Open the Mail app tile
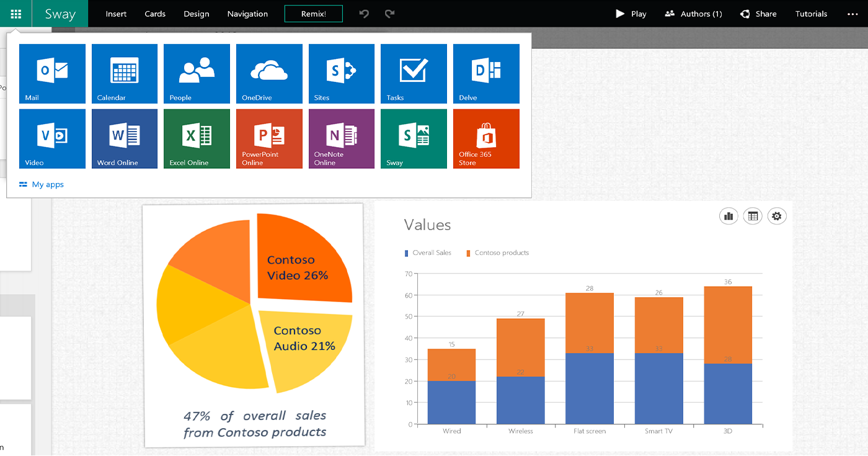The width and height of the screenshot is (868, 456). coord(52,73)
